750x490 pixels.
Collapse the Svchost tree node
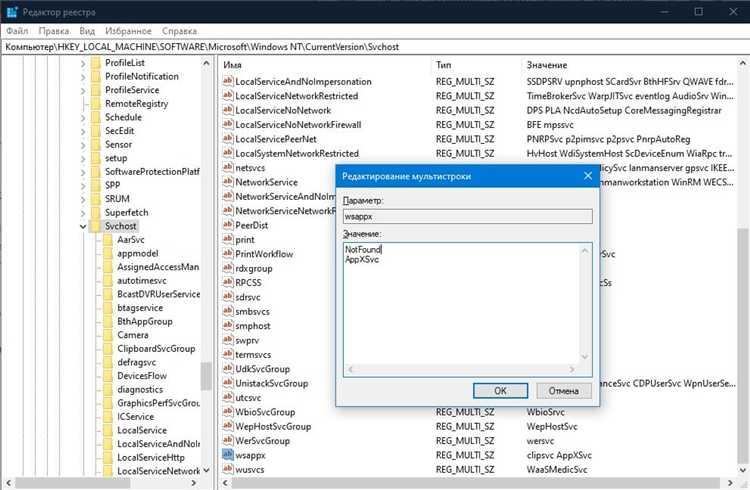83,226
